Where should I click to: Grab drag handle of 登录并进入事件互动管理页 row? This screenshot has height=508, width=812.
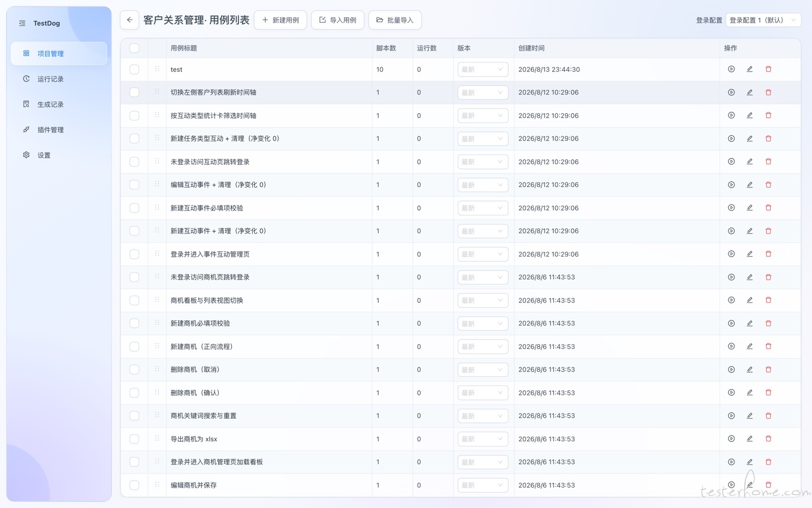click(x=157, y=254)
